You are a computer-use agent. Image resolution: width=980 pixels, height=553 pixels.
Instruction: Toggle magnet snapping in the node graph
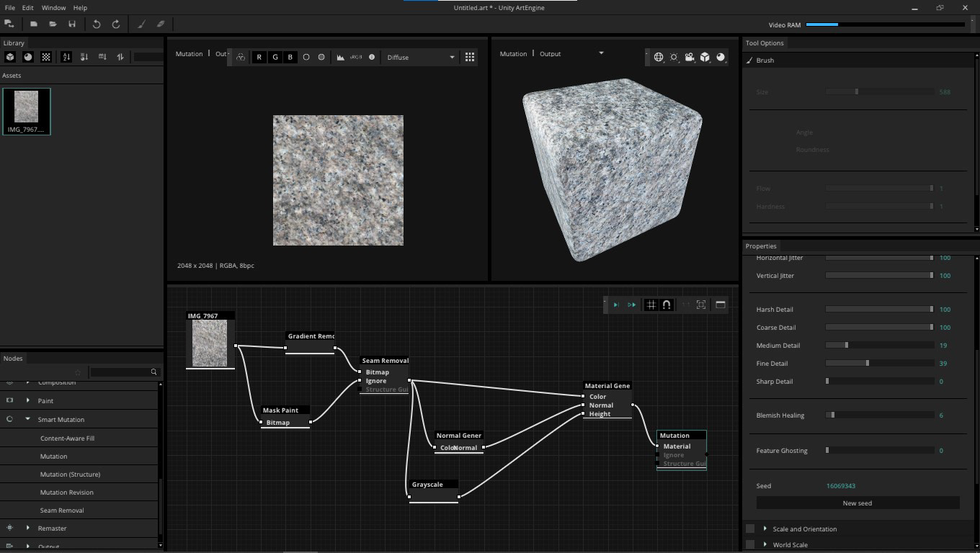pyautogui.click(x=667, y=305)
